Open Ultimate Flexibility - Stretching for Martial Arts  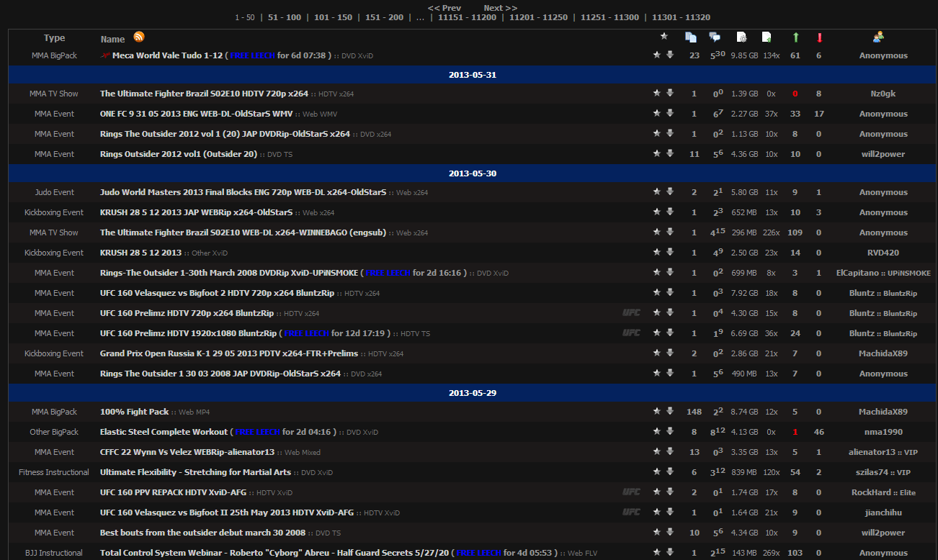[195, 472]
